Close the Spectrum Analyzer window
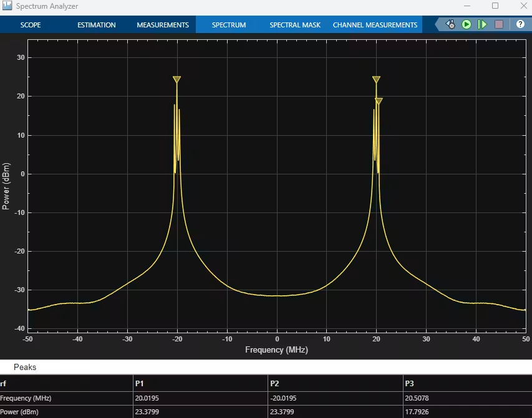 click(523, 6)
